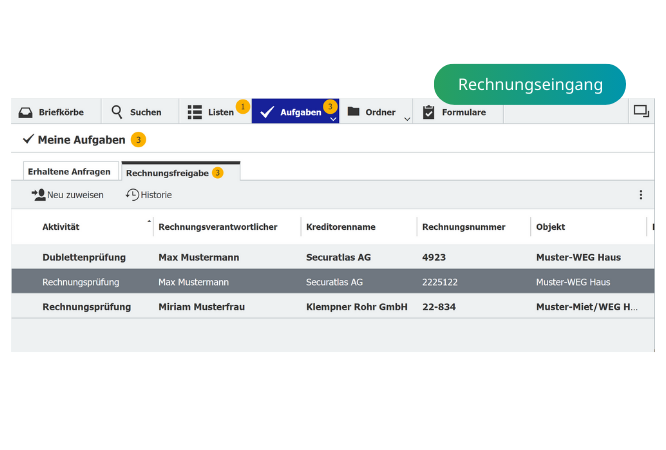
Task: Click the Listen badge showing 1
Action: (x=243, y=107)
